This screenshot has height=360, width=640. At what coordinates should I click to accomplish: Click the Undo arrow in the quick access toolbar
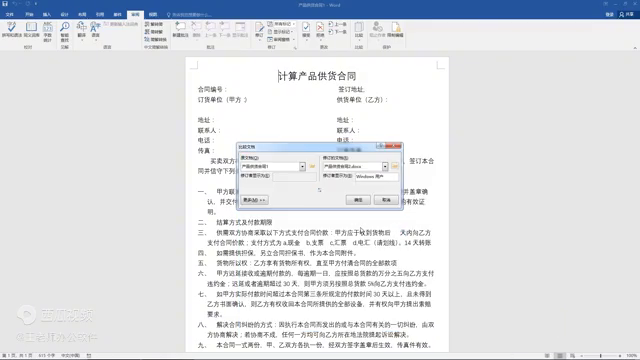(15, 4)
